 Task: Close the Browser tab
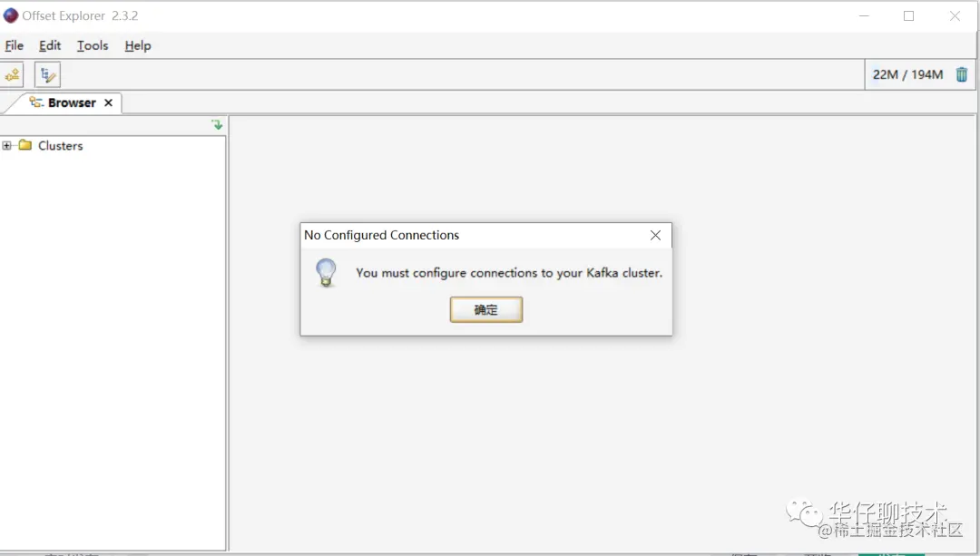[109, 102]
